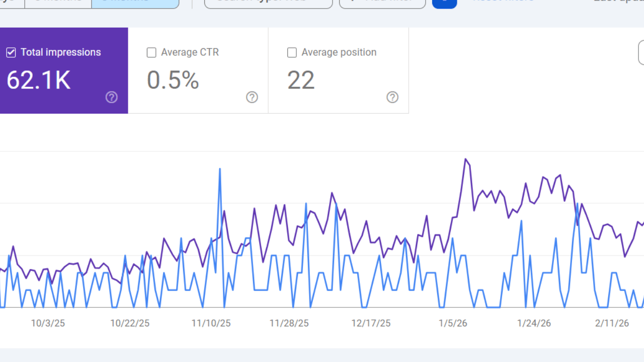Screen dimensions: 644x362
Task: Open the Average CTR help tooltip icon
Action: point(252,98)
